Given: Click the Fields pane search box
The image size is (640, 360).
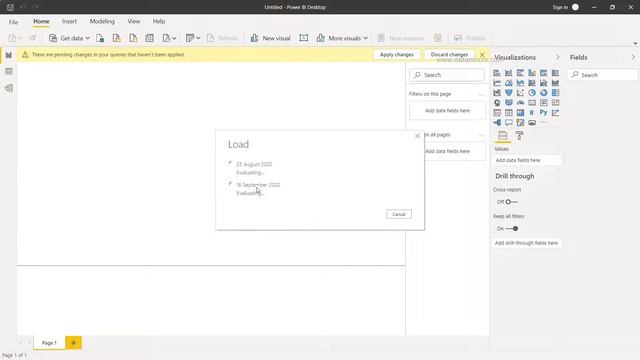Looking at the screenshot, I should tap(602, 75).
